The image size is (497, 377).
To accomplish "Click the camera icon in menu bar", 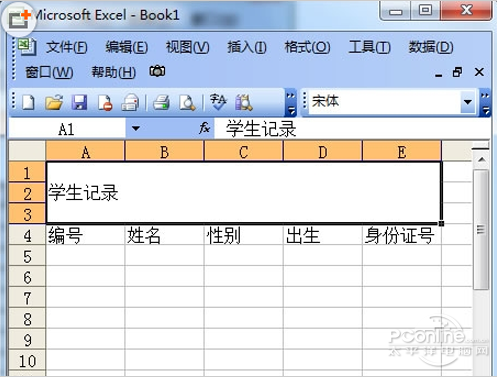I will pos(157,71).
